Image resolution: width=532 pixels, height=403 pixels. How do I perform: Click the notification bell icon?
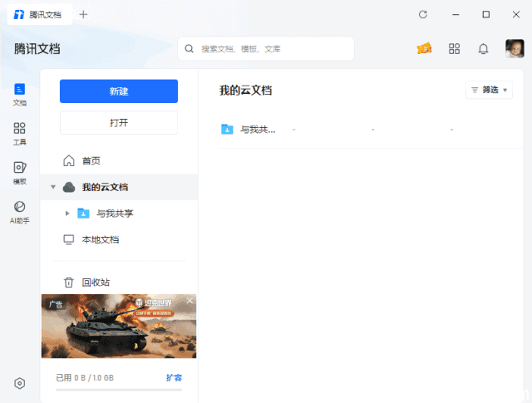coord(483,49)
